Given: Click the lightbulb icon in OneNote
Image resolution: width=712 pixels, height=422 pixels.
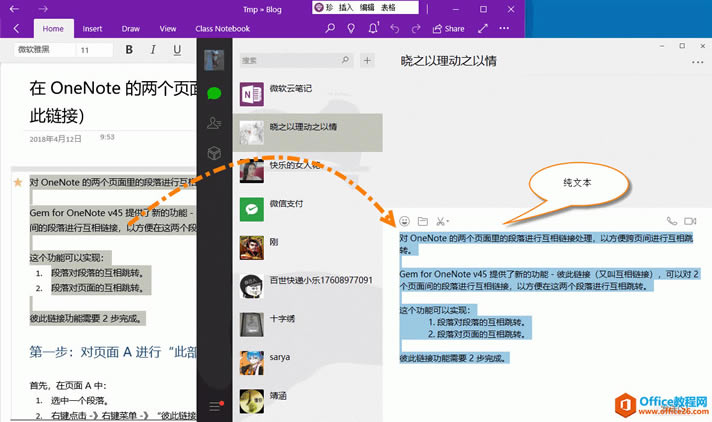Looking at the screenshot, I should pos(351,29).
